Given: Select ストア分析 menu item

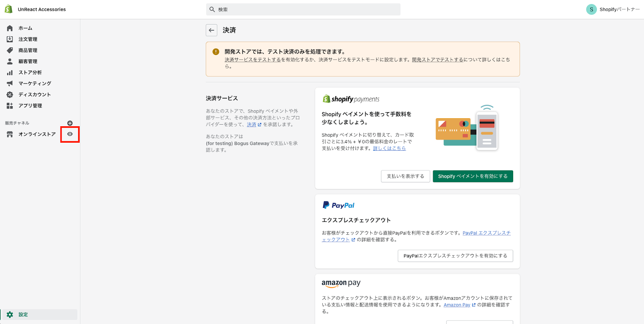Looking at the screenshot, I should tap(30, 72).
